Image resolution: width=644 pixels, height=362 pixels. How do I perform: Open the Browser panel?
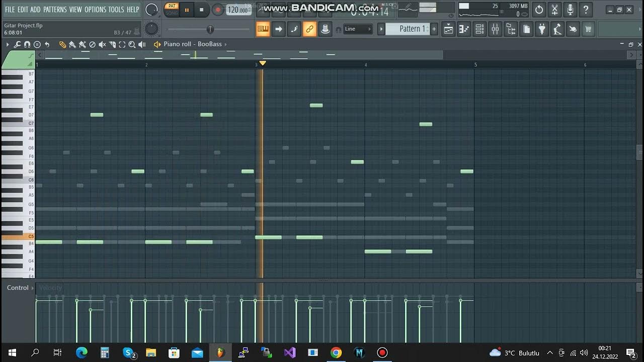(511, 29)
